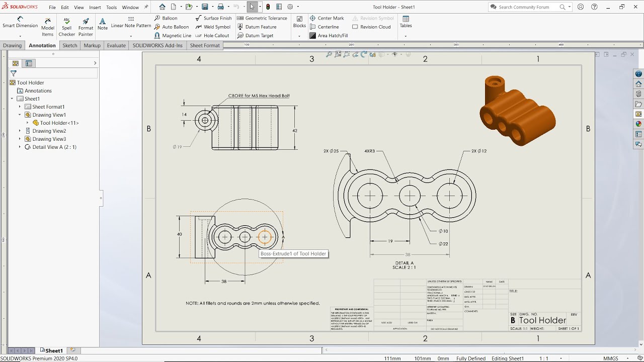
Task: Insert a Datum Target
Action: [255, 36]
